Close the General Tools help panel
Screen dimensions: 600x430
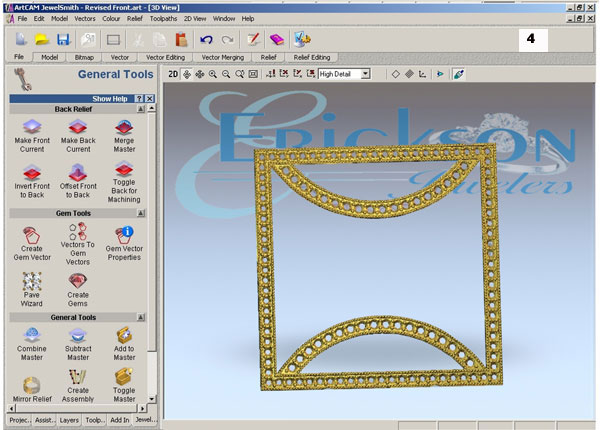click(150, 99)
